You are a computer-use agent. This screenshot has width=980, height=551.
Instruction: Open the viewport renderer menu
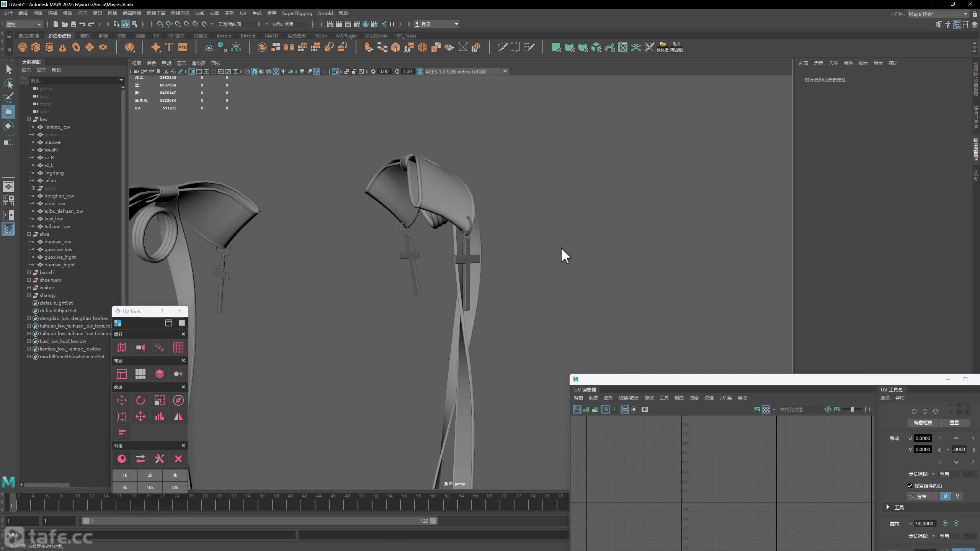[x=198, y=63]
